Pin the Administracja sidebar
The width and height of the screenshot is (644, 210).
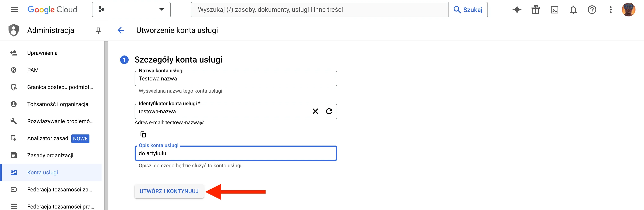(x=98, y=30)
